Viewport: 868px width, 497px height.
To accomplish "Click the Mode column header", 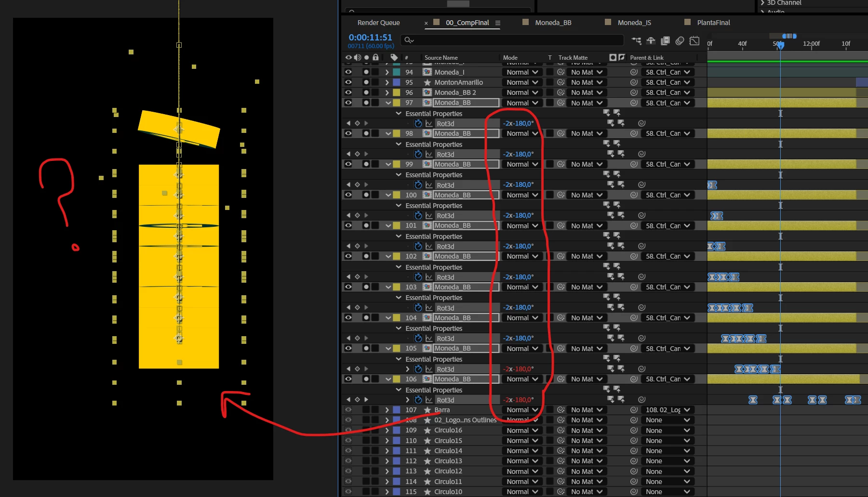I will click(510, 57).
